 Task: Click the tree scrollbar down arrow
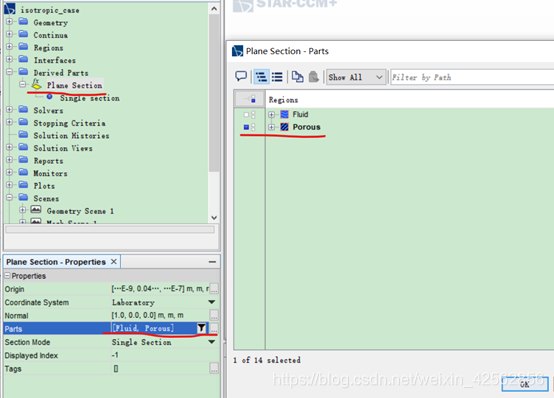[x=214, y=217]
